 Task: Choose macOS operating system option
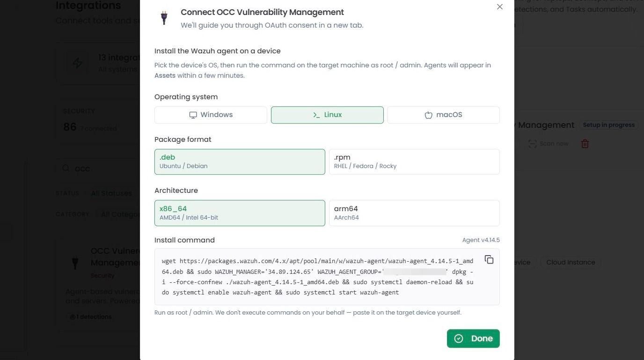443,115
